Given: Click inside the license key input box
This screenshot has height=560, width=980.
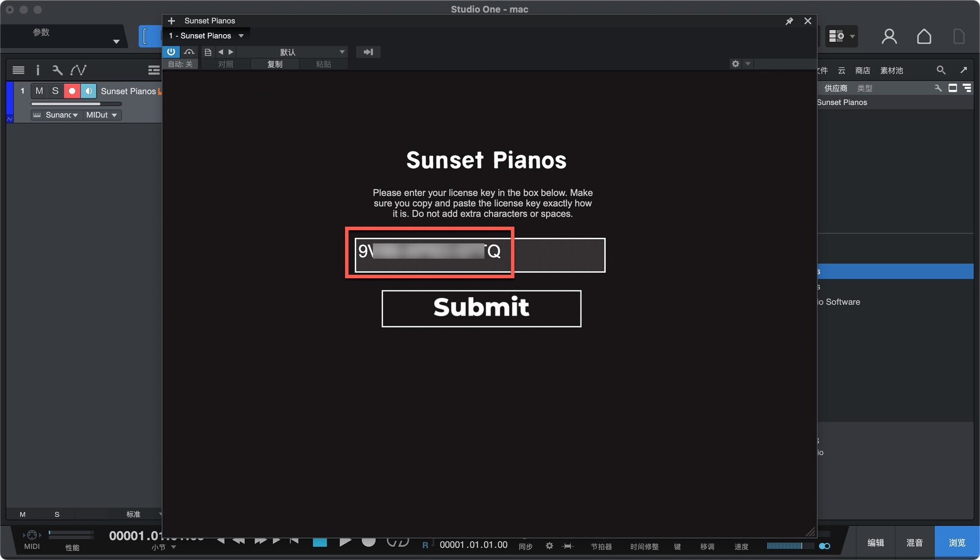Looking at the screenshot, I should pyautogui.click(x=480, y=255).
